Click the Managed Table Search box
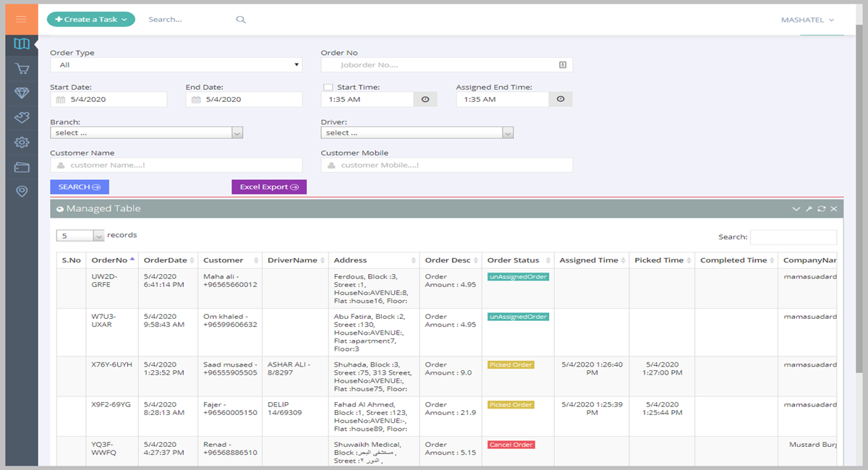 793,237
